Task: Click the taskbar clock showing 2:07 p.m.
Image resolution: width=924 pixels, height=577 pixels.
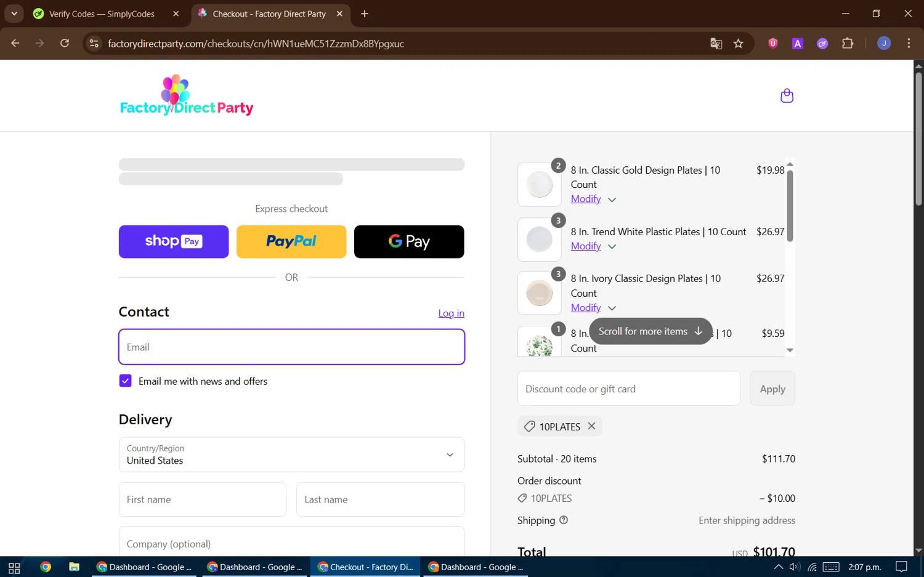Action: [x=865, y=567]
